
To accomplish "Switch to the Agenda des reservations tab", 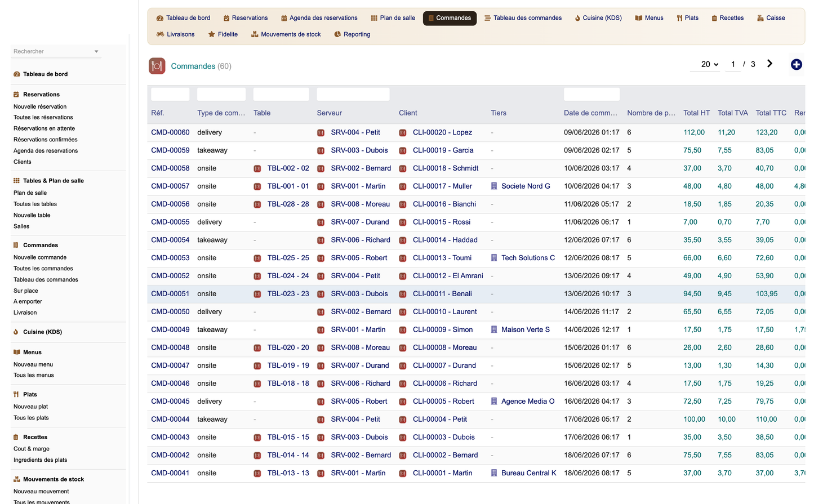I will [319, 18].
